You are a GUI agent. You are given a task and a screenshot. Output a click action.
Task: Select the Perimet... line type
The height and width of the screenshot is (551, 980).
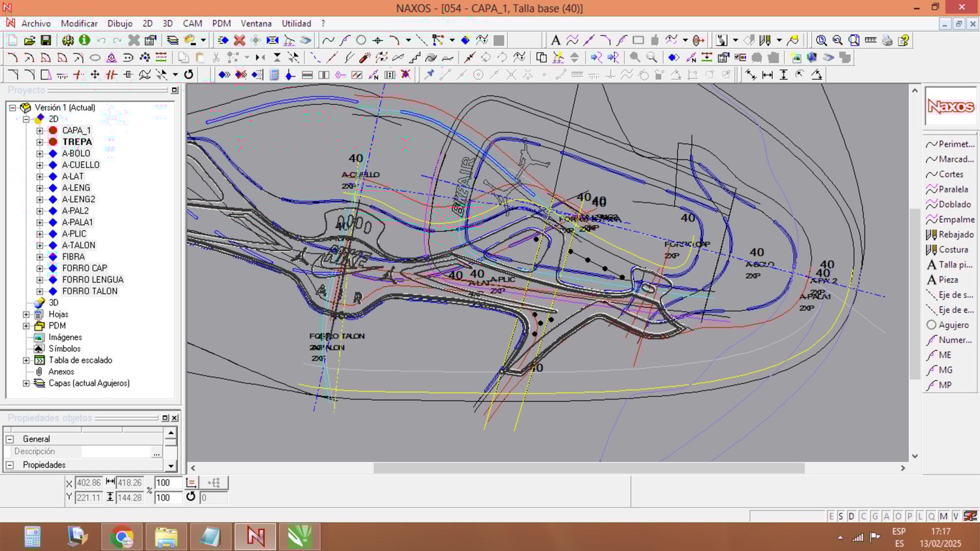point(951,144)
